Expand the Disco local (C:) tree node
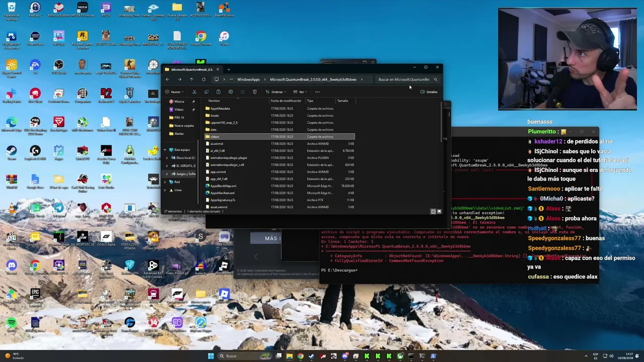Viewport: 644px width, 362px height. [x=168, y=158]
